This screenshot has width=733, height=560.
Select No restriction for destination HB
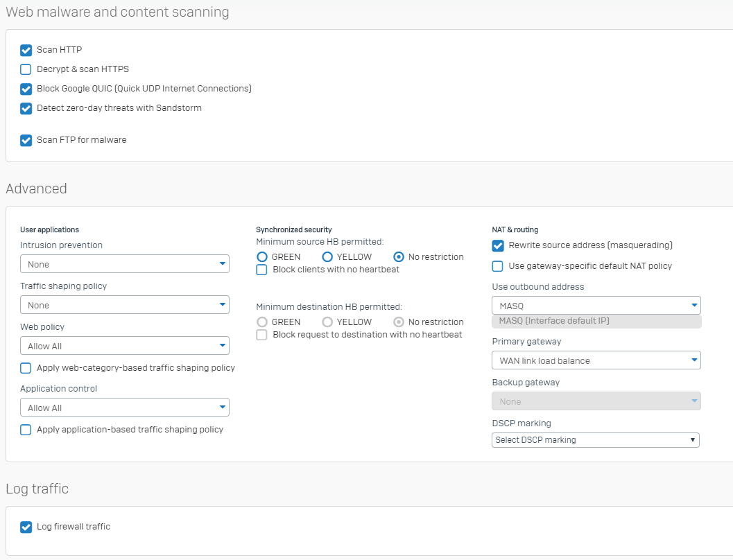pyautogui.click(x=399, y=322)
